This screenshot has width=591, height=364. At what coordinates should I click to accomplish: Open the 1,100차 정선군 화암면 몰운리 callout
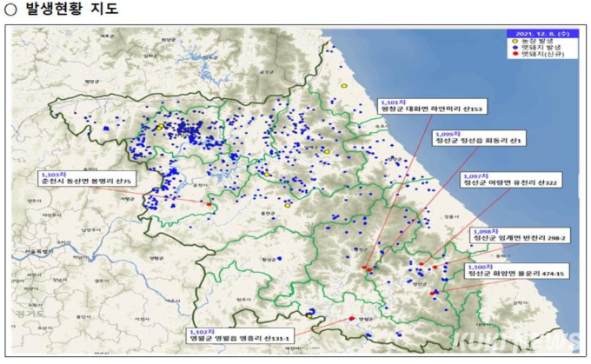tap(516, 270)
